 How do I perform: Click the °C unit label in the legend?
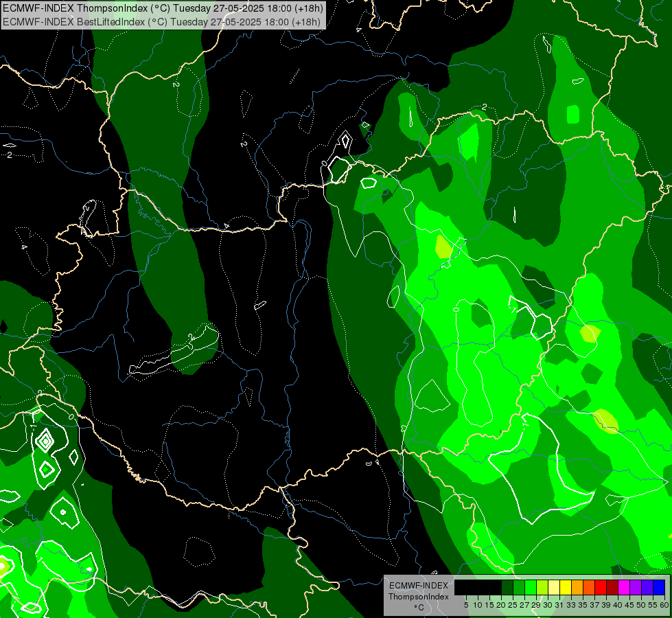[419, 608]
